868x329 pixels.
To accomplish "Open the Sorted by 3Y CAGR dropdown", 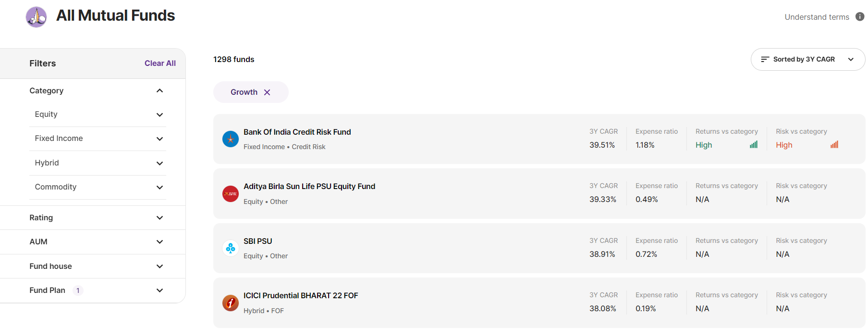I will click(807, 60).
